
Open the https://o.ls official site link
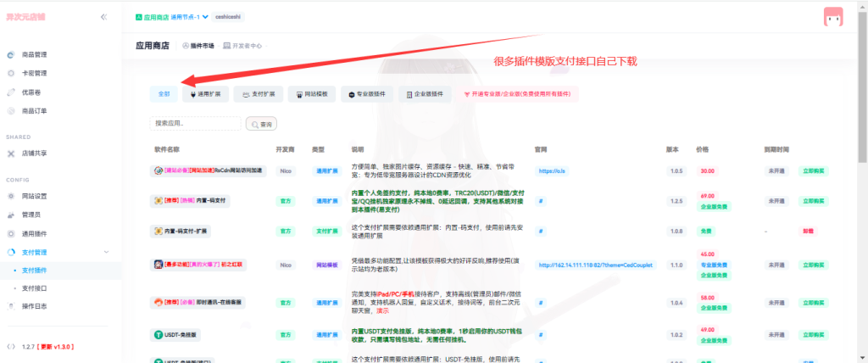551,171
